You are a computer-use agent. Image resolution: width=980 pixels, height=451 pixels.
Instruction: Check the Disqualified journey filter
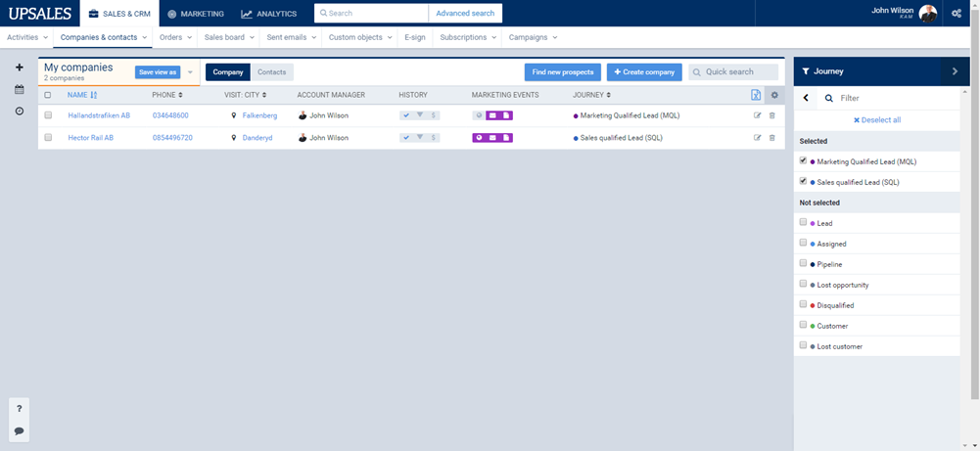pyautogui.click(x=803, y=305)
